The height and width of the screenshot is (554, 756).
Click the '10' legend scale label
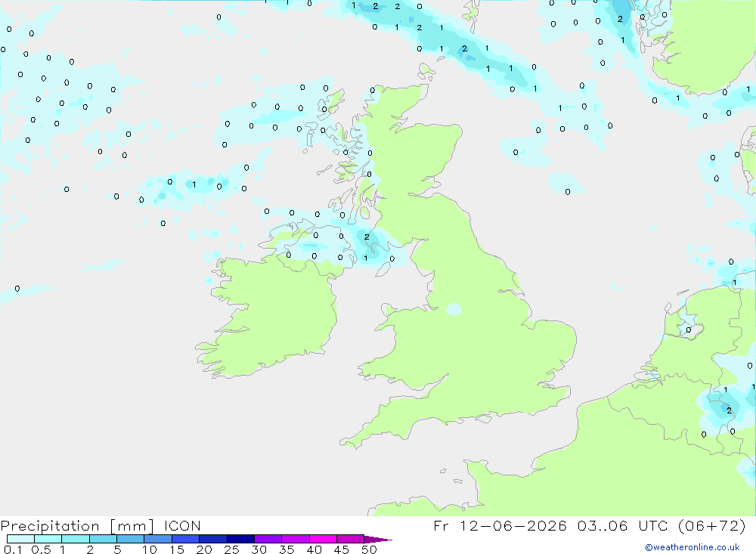pos(150,549)
